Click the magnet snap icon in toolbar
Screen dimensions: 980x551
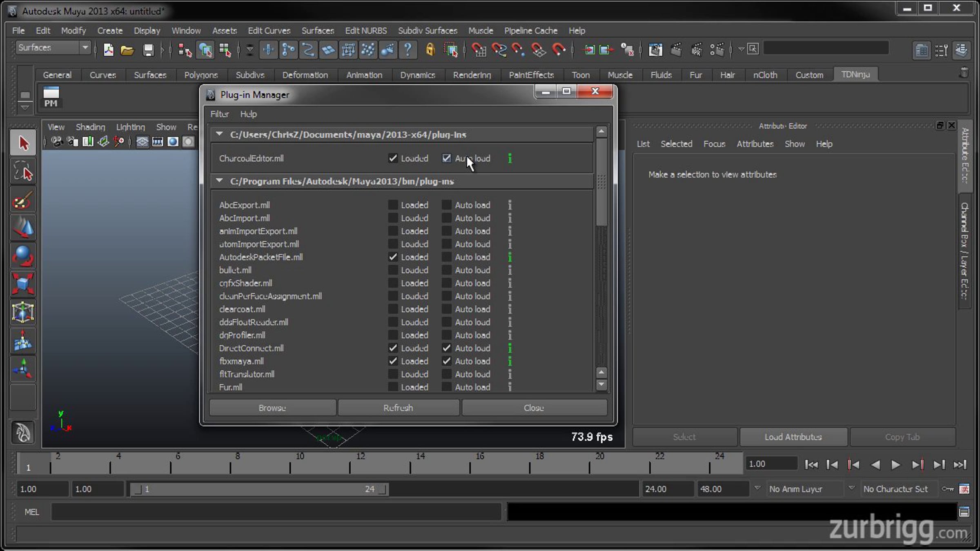click(x=559, y=50)
